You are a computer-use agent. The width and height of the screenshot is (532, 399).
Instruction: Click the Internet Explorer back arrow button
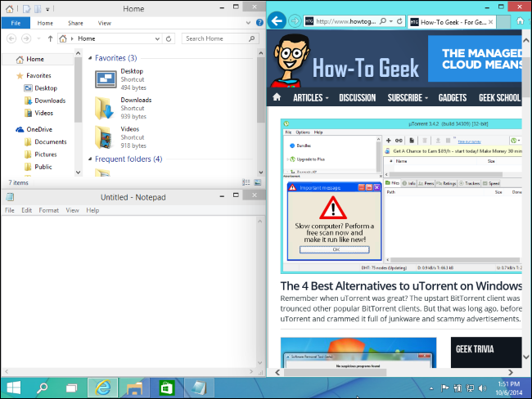tap(278, 20)
